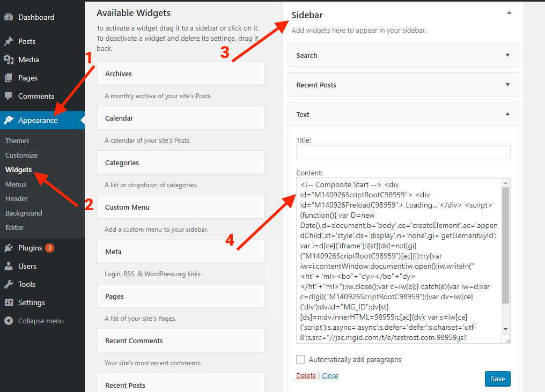Click the Pages stacked-sheets icon
The image size is (545, 392).
[9, 78]
